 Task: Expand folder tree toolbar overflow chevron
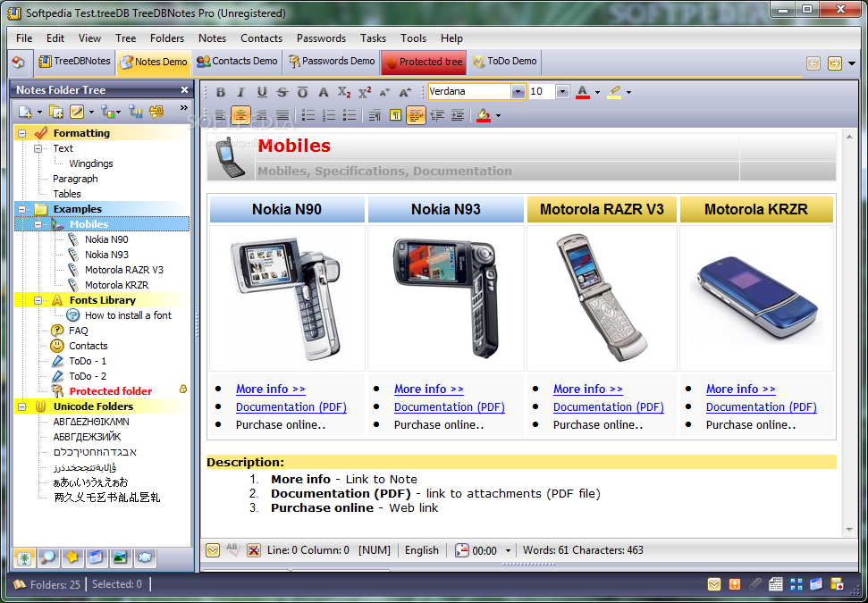[184, 108]
